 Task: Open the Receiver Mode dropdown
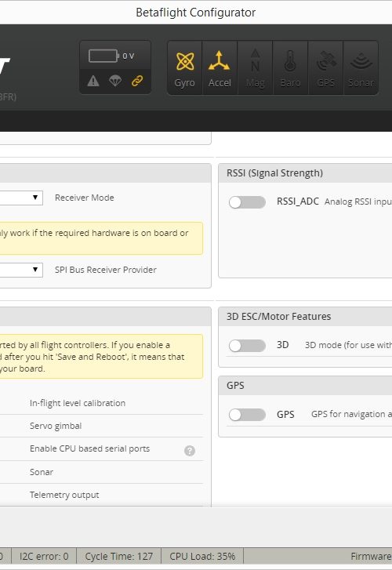21,198
